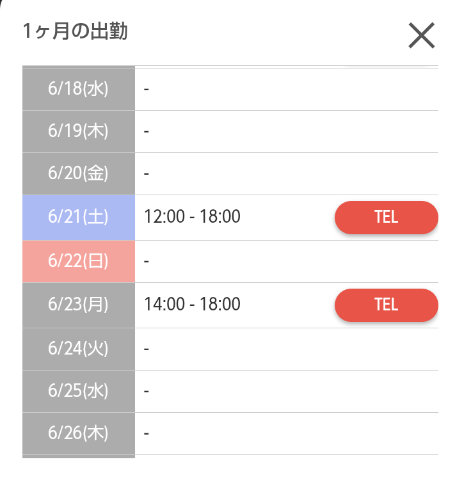
Task: Click the 12:00 - 18:00 shift time
Action: [x=192, y=216]
